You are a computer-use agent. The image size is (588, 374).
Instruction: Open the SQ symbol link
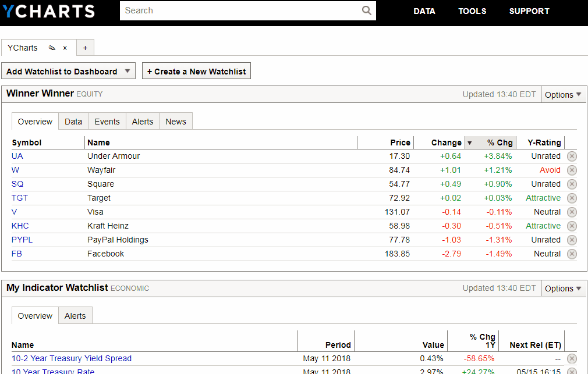[17, 184]
